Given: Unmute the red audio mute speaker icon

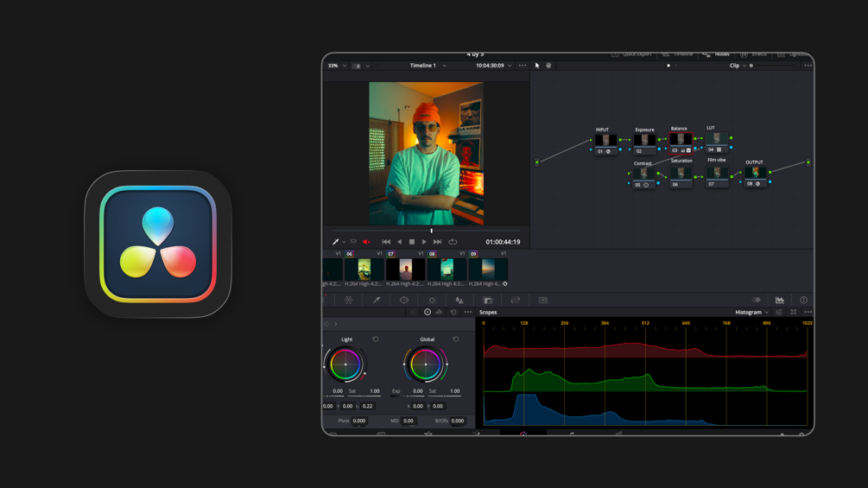Looking at the screenshot, I should tap(366, 242).
